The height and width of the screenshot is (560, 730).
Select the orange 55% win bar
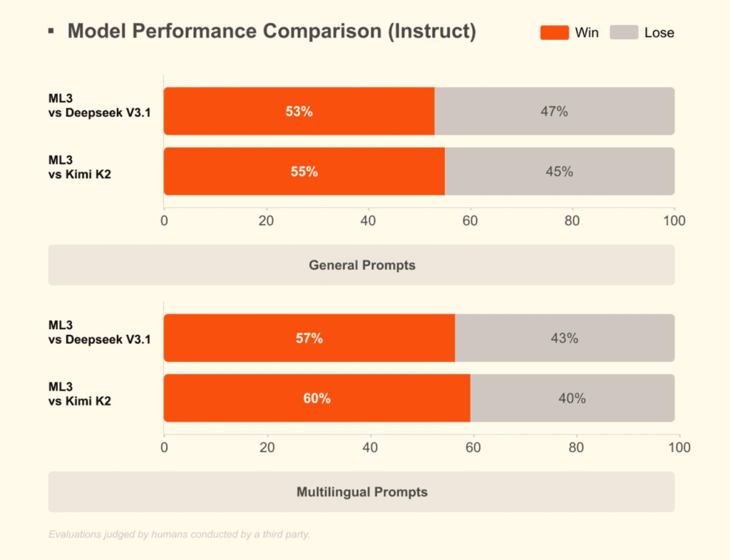click(304, 171)
